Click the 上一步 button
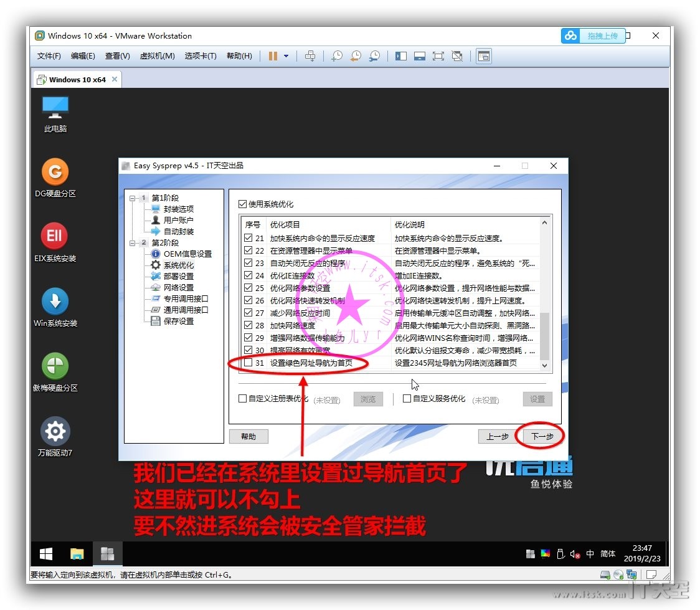This screenshot has height=610, width=700. (x=498, y=436)
